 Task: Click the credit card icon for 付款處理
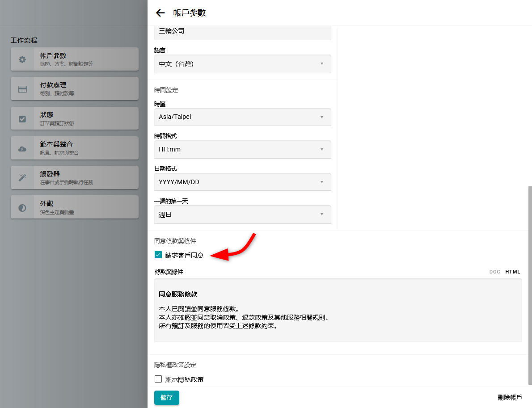tap(22, 89)
